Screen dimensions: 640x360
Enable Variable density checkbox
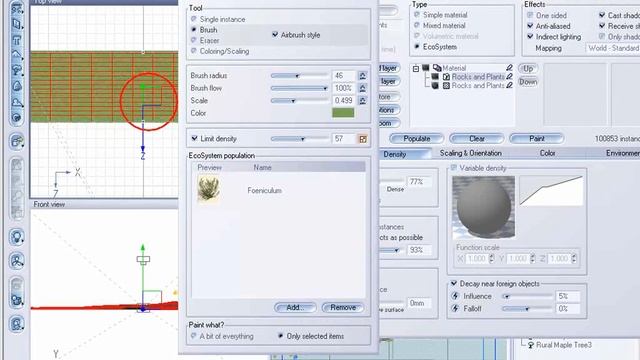454,168
